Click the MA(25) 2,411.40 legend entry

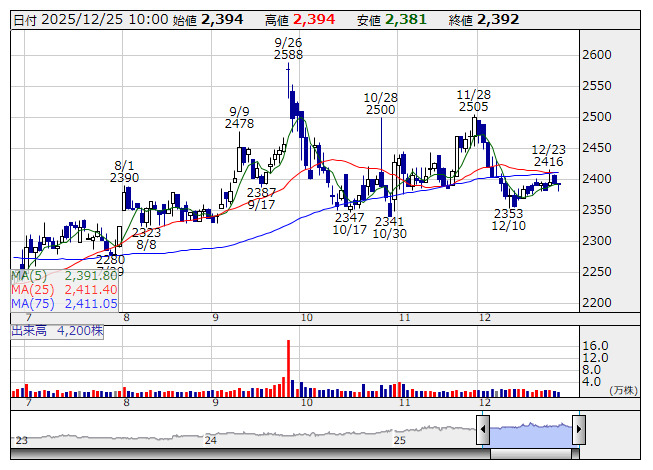(x=65, y=290)
